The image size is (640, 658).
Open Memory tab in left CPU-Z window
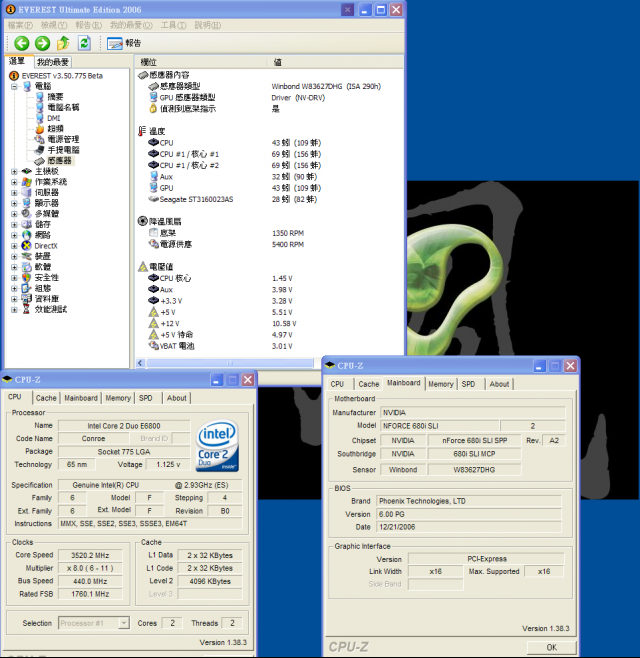click(118, 398)
